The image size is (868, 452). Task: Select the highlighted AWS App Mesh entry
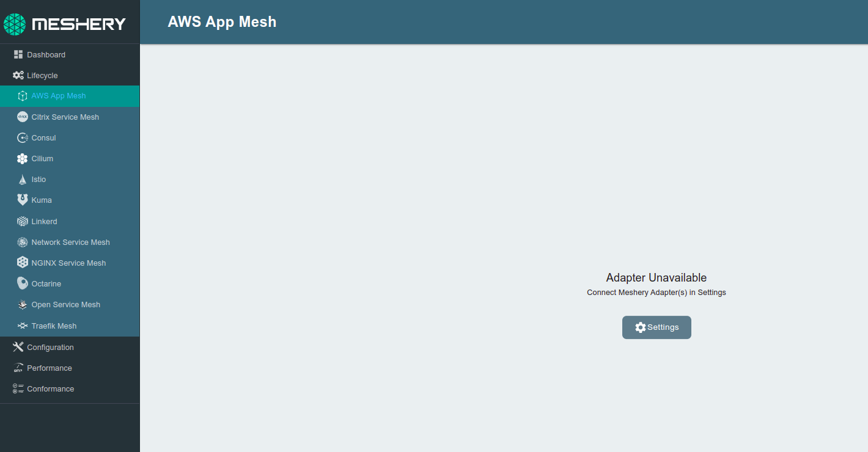(x=58, y=96)
